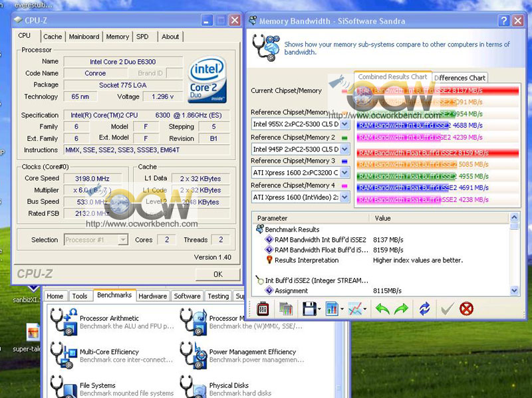Viewport: 532px width, 398px height.
Task: Open the Multi-Core Efficiency benchmark icon
Action: [63, 355]
